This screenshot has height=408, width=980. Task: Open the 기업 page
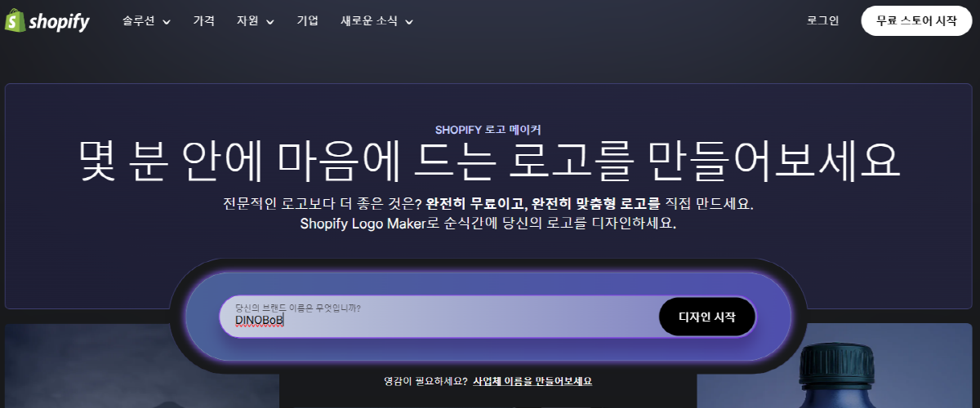[308, 21]
